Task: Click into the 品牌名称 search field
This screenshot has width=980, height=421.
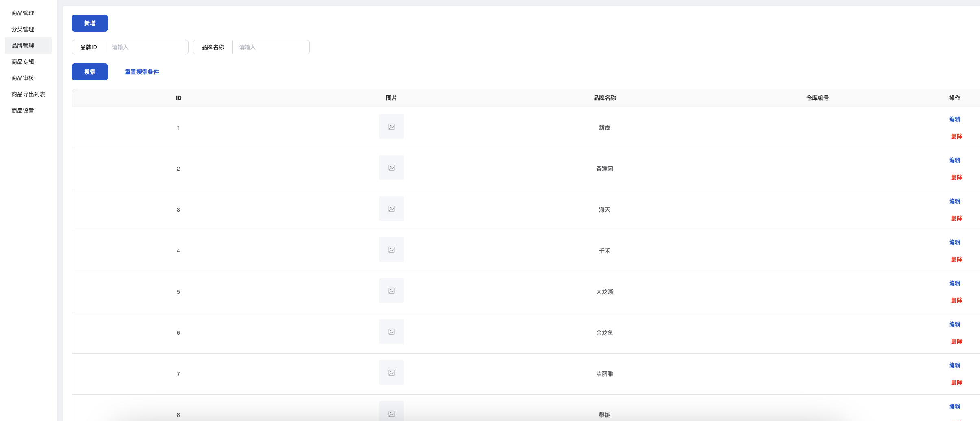Action: [x=270, y=47]
